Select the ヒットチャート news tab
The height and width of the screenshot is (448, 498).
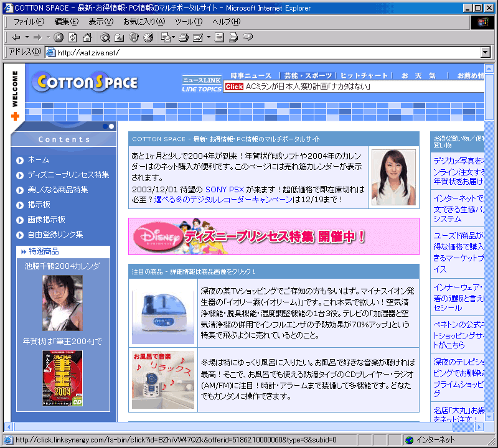364,75
